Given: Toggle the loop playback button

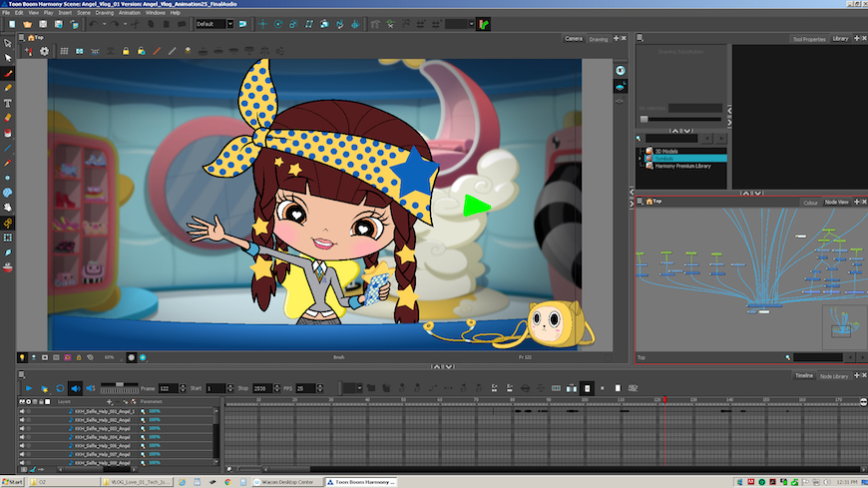Looking at the screenshot, I should pos(60,388).
